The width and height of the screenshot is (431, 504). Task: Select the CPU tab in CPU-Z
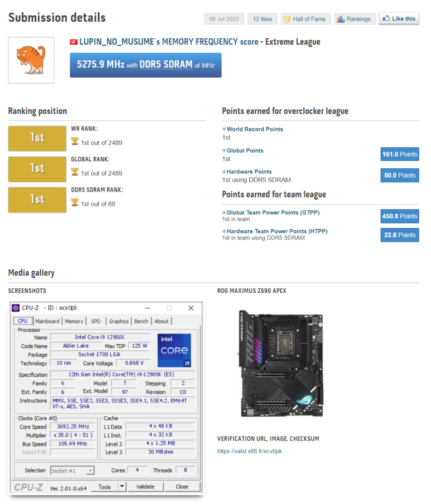click(23, 321)
